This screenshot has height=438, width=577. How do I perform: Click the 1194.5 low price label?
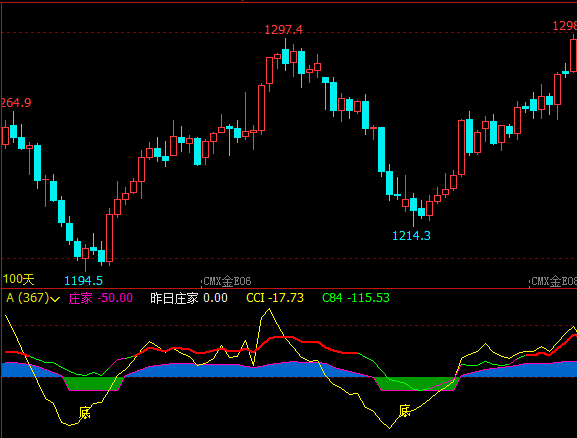[x=84, y=281]
